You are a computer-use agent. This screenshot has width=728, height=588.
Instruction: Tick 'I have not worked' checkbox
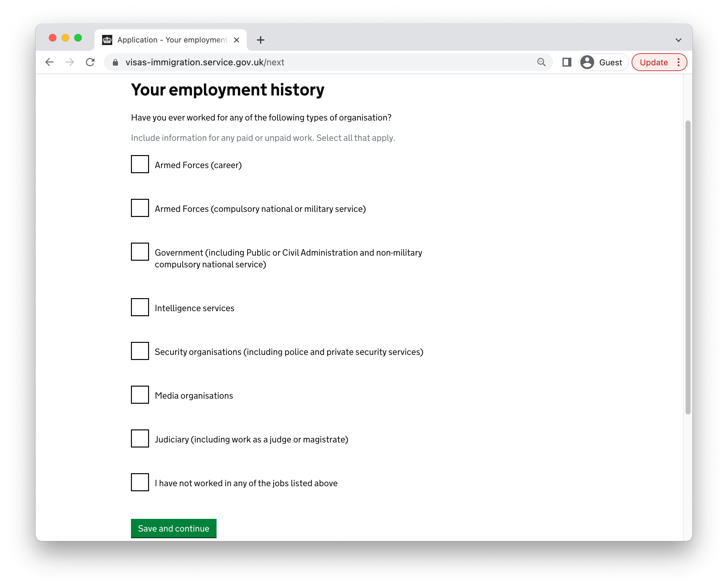click(140, 482)
